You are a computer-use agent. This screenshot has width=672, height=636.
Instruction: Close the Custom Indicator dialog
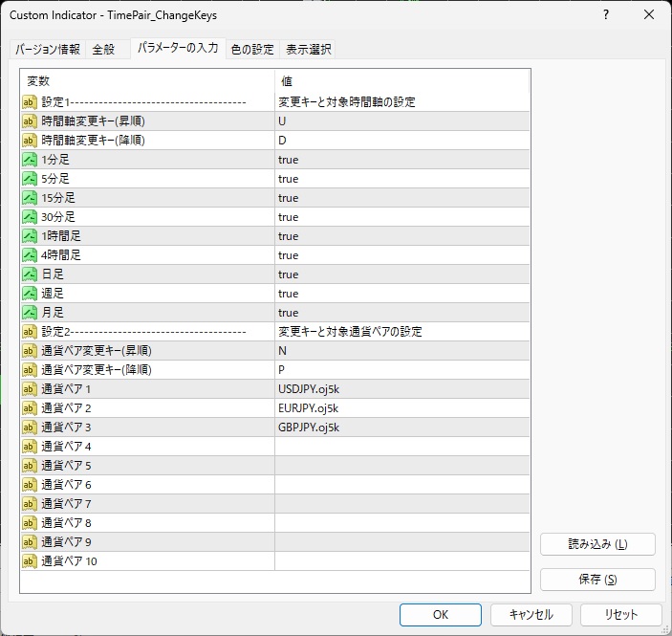(649, 15)
